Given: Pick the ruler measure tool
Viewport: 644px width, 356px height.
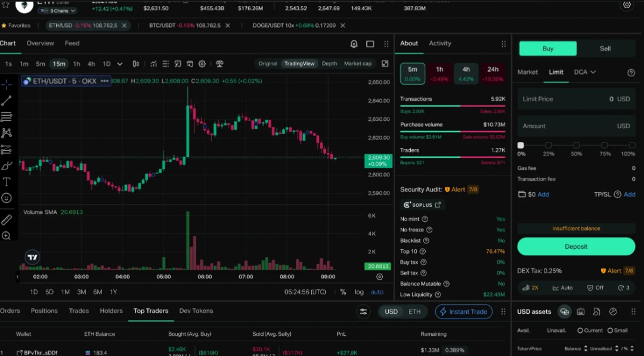Looking at the screenshot, I should coord(7,219).
